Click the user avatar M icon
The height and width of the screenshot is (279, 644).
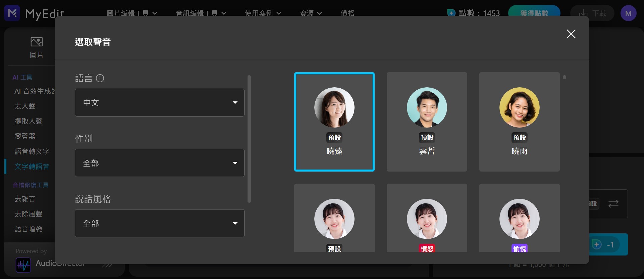click(x=628, y=13)
